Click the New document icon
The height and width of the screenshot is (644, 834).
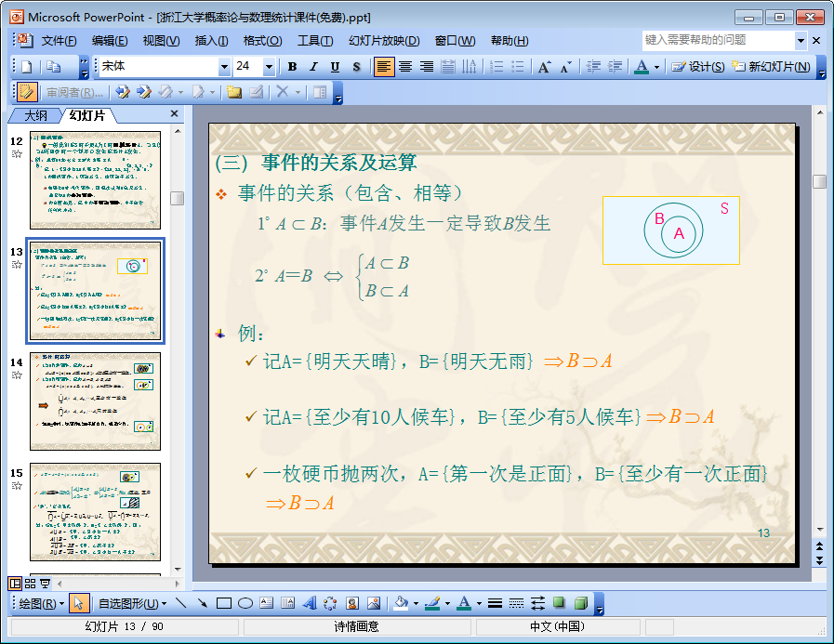pos(27,67)
